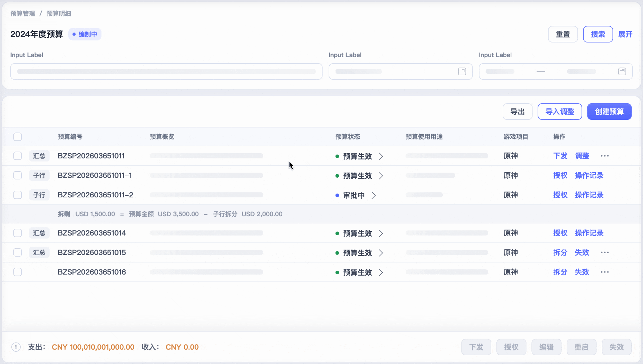The image size is (643, 364).
Task: Expand filters with the 展开 link
Action: (x=625, y=34)
